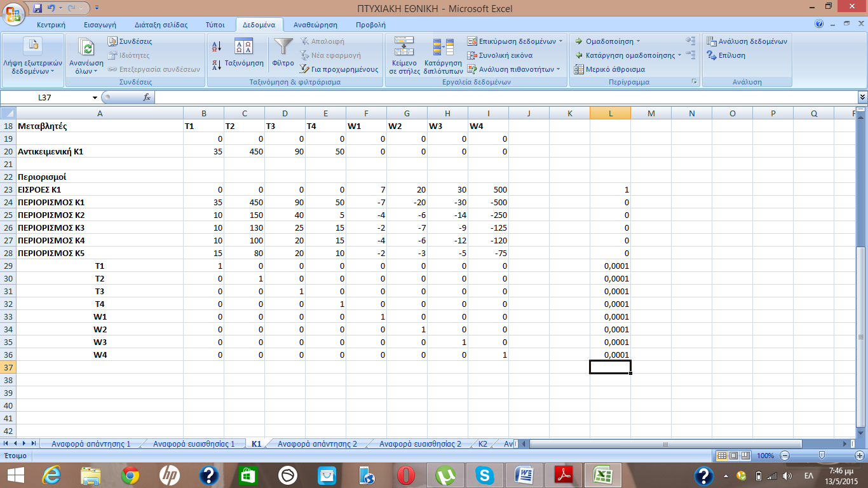Click the zoom out minus button

785,456
